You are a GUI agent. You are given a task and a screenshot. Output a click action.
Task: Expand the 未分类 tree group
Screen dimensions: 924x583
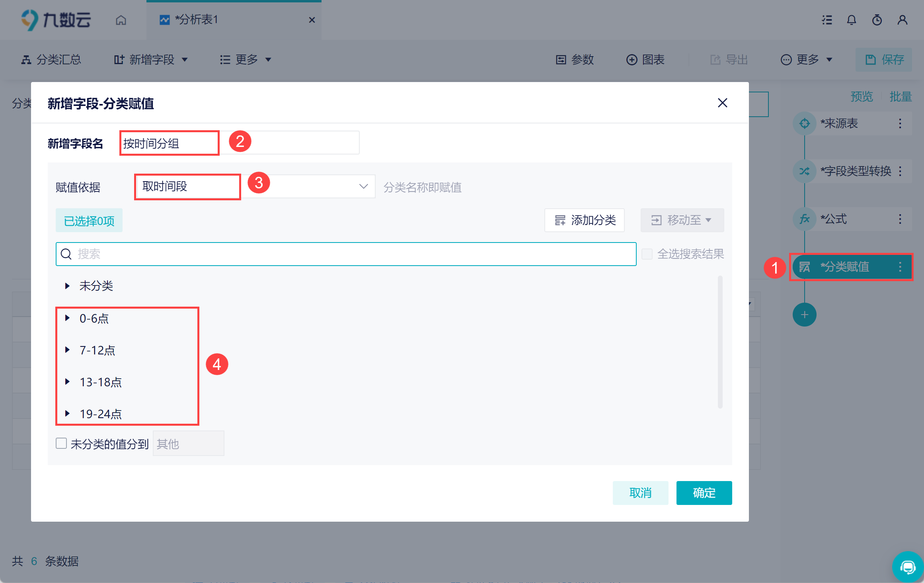[x=67, y=286]
